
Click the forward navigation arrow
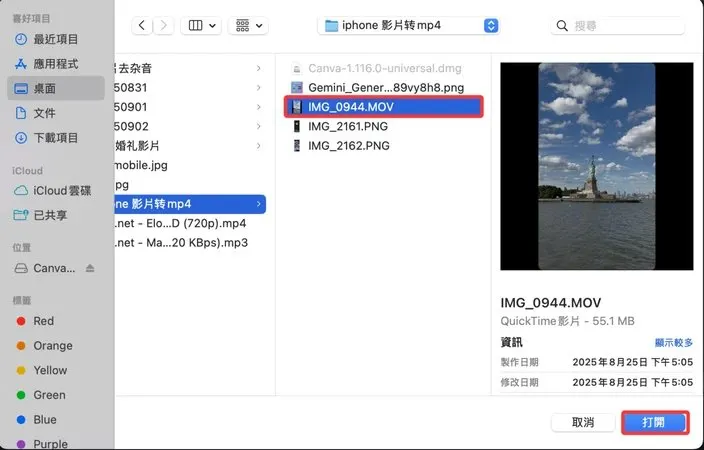(x=163, y=26)
